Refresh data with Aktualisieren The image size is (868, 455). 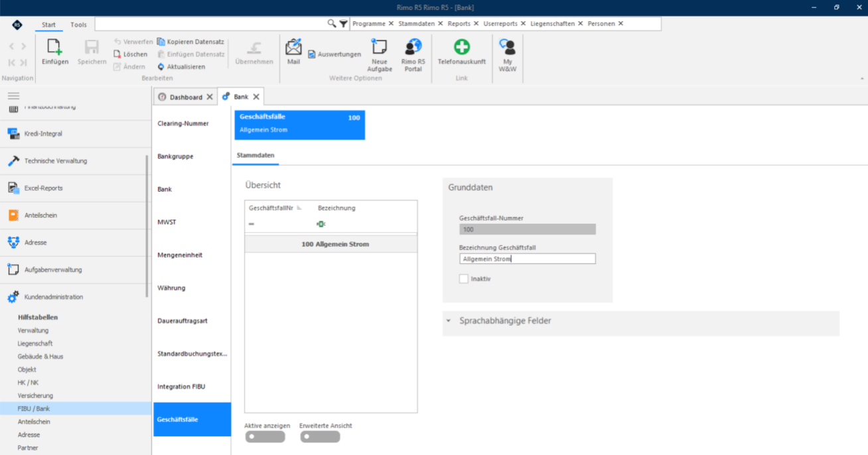pos(181,67)
